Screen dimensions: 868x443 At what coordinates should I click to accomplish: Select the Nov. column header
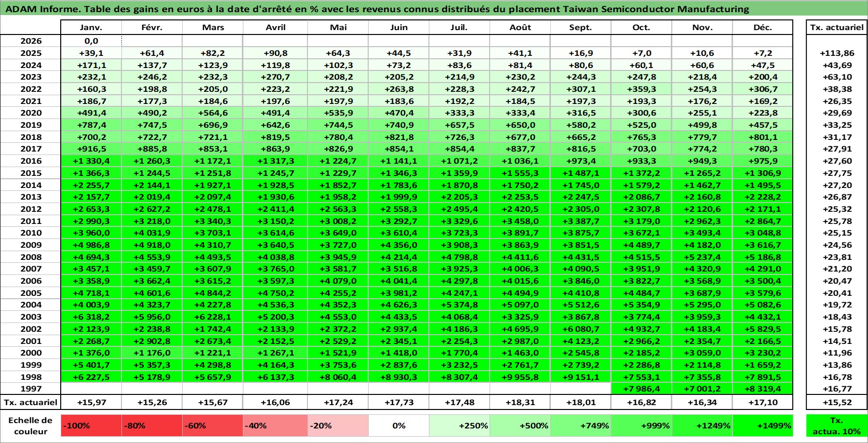(x=702, y=27)
